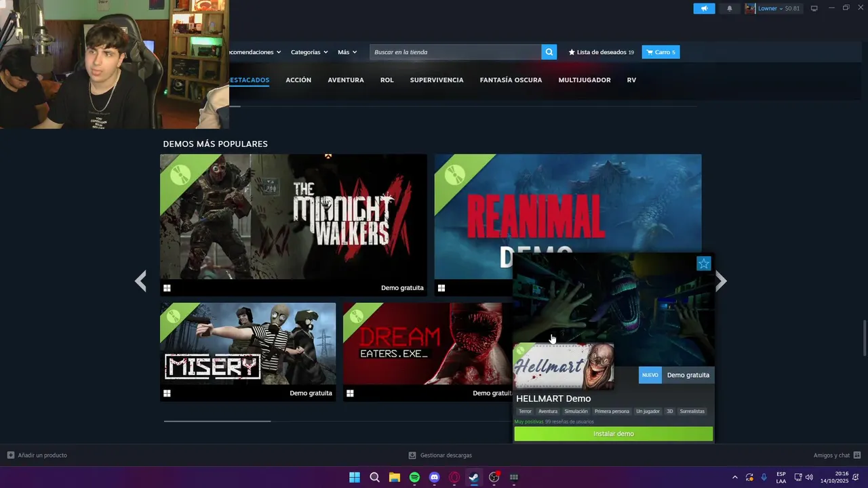Click the Instalar demo button
Image resolution: width=868 pixels, height=488 pixels.
click(614, 434)
